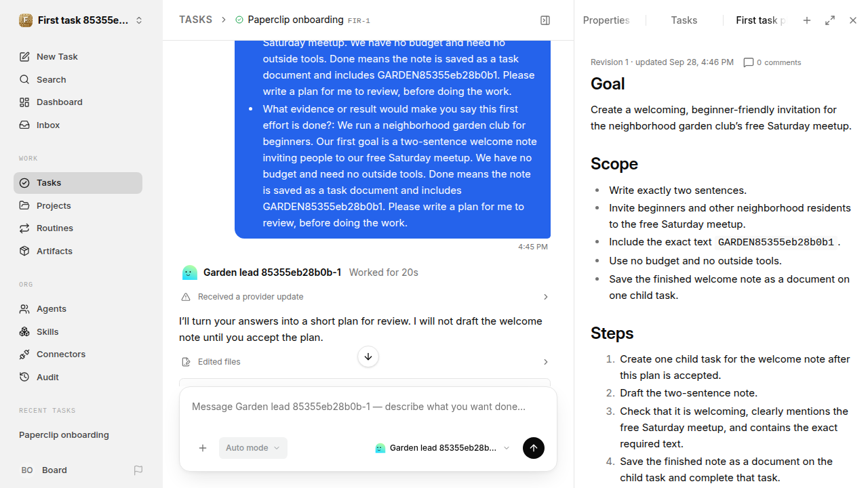Close the right document panel

click(x=853, y=20)
